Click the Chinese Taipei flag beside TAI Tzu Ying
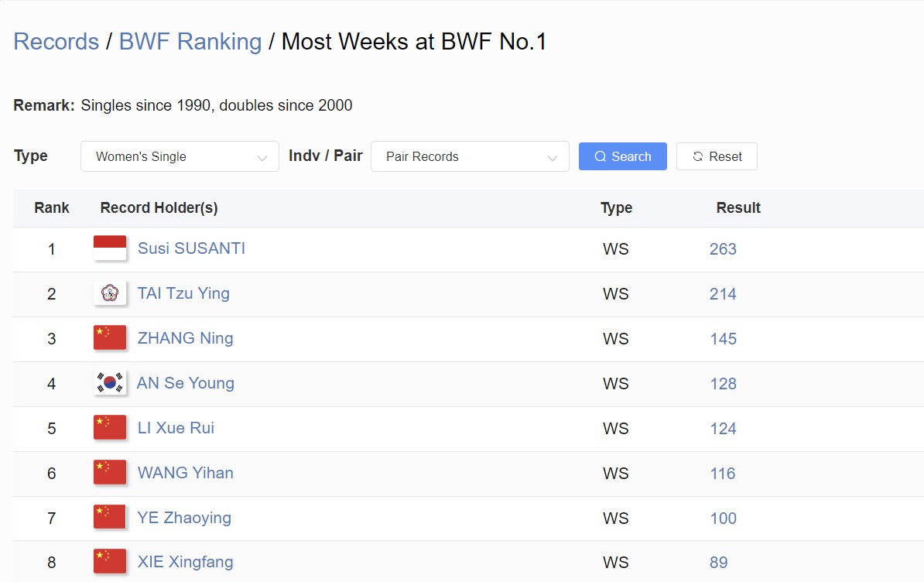924x582 pixels. pos(110,293)
